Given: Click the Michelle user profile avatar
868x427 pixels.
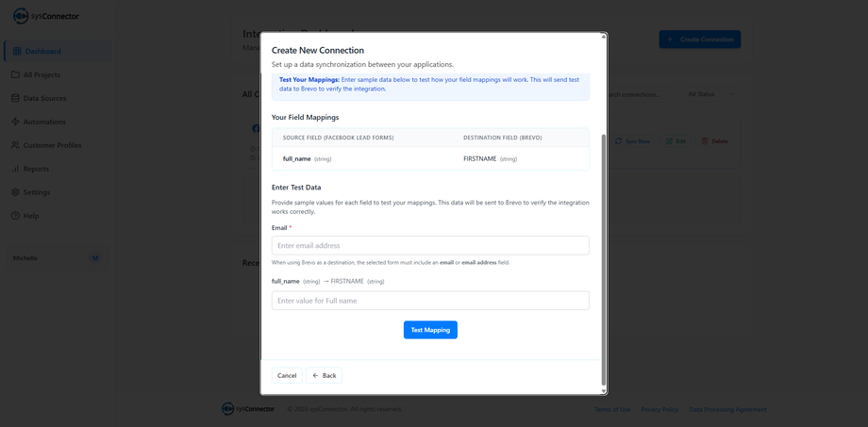Looking at the screenshot, I should pyautogui.click(x=94, y=257).
